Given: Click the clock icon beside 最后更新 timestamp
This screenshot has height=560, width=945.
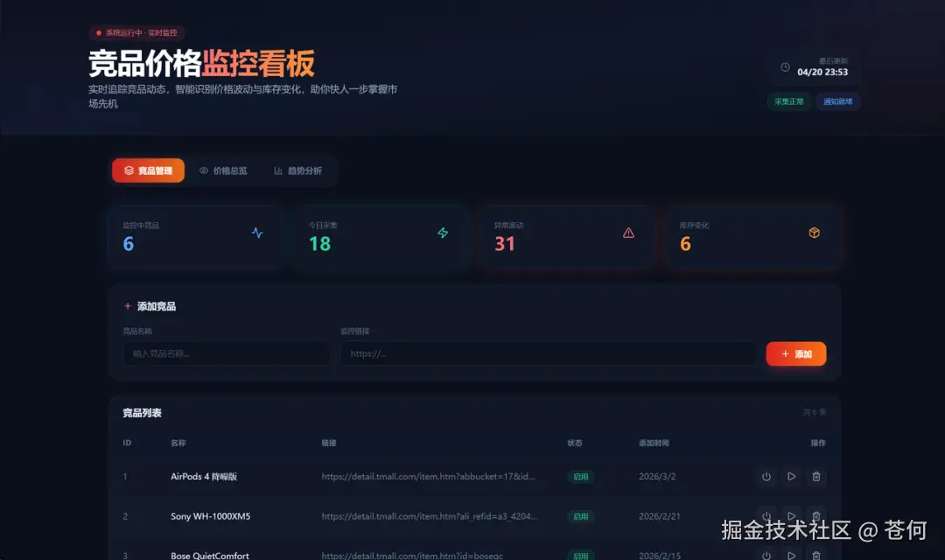Looking at the screenshot, I should 785,66.
